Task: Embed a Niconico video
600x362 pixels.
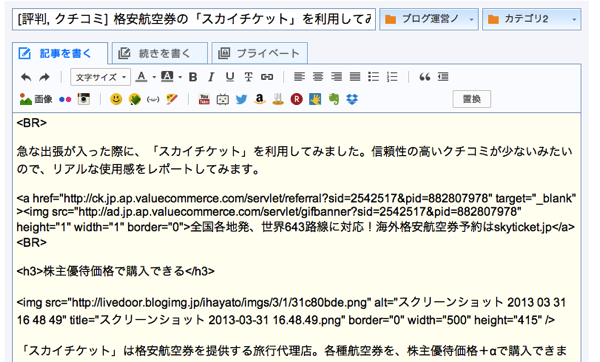Action: coord(223,99)
